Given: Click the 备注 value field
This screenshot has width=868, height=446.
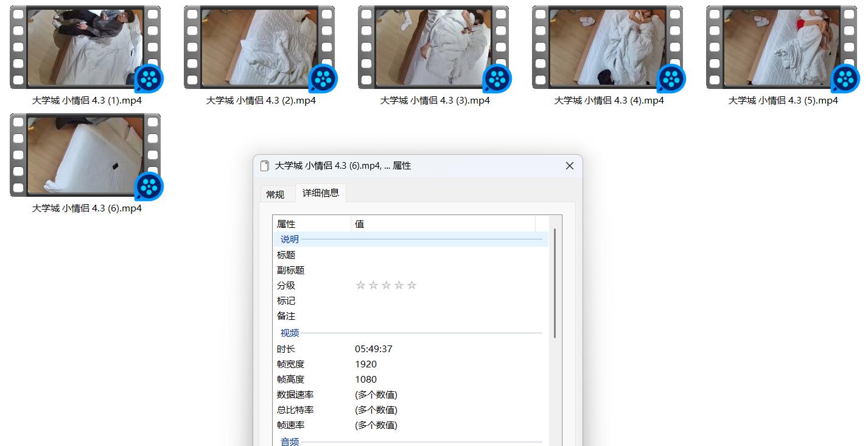Looking at the screenshot, I should (444, 316).
